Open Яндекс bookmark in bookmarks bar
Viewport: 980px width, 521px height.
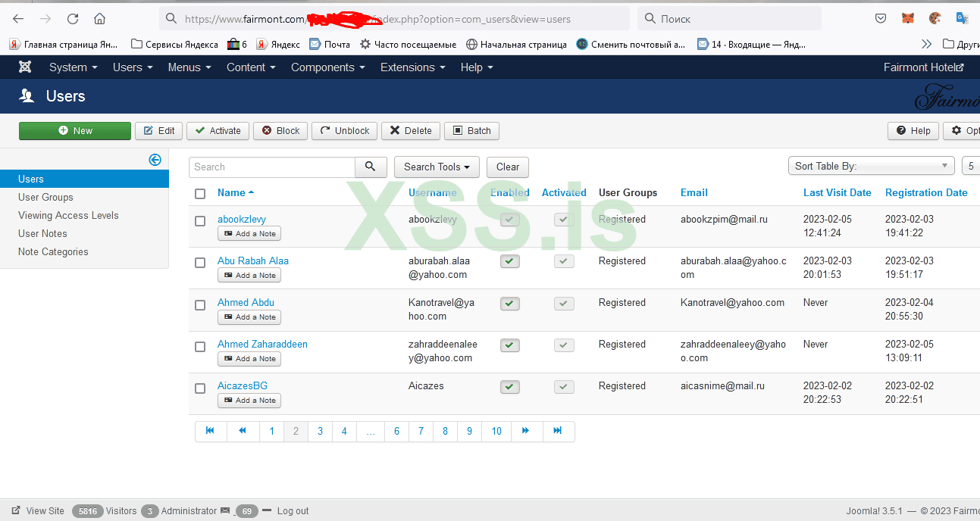278,45
